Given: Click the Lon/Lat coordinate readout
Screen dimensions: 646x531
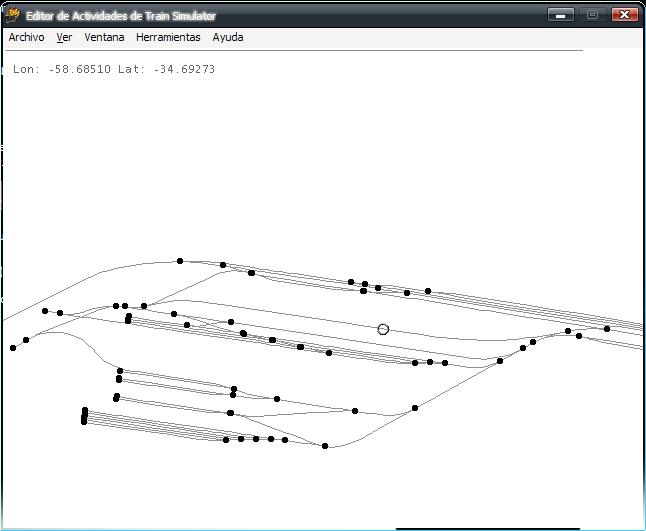Looking at the screenshot, I should 114,69.
